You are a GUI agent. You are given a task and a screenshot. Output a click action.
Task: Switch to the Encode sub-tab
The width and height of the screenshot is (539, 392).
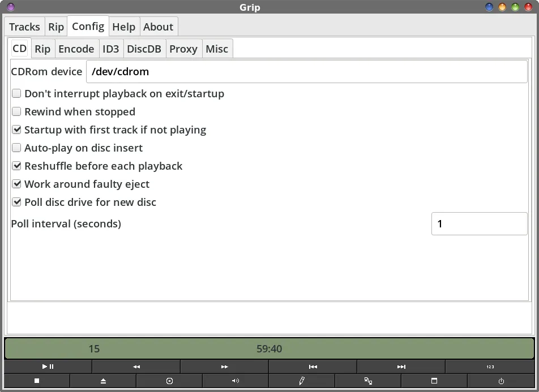[x=76, y=49]
